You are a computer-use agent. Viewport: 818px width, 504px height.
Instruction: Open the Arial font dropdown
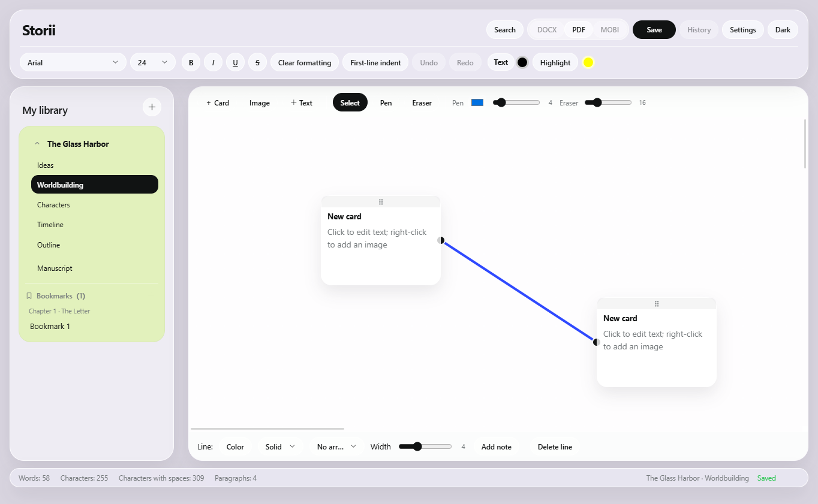(x=73, y=62)
